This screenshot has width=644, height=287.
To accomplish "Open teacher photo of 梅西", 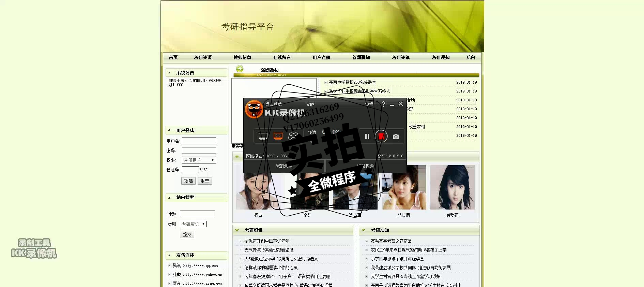I will [x=258, y=187].
